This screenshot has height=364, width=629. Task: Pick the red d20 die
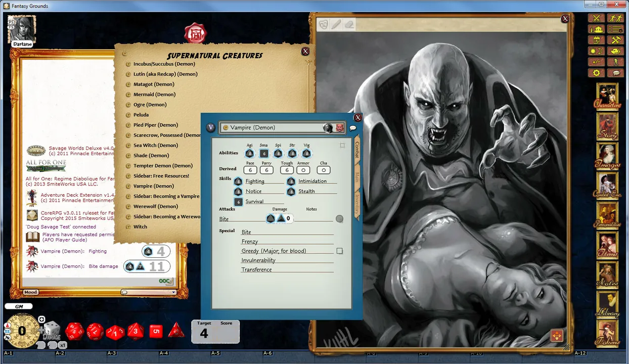pyautogui.click(x=74, y=331)
